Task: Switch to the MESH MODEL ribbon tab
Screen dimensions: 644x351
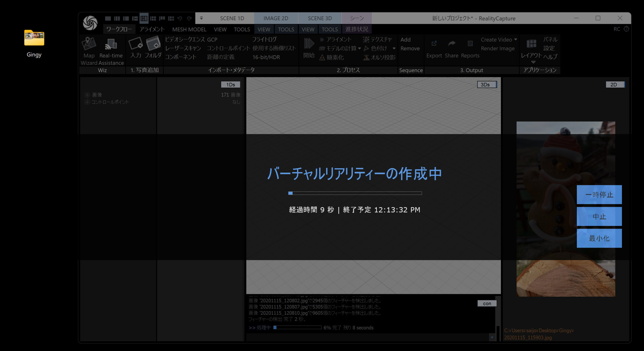Action: coord(189,29)
